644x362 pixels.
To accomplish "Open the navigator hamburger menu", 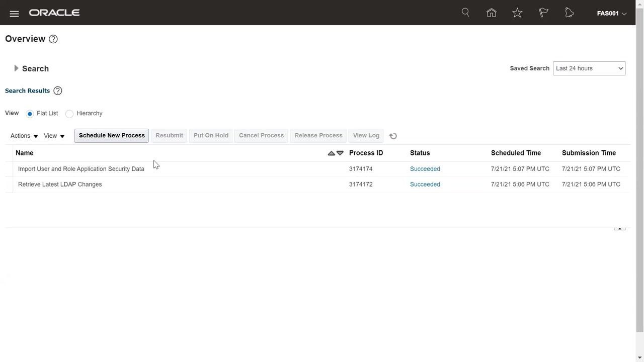I will tap(14, 14).
